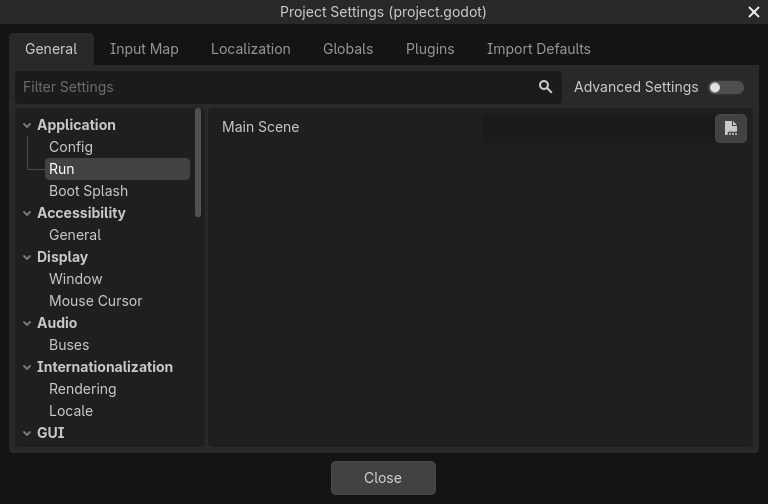The height and width of the screenshot is (504, 768).
Task: Click the Filter Settings search field
Action: pos(275,87)
